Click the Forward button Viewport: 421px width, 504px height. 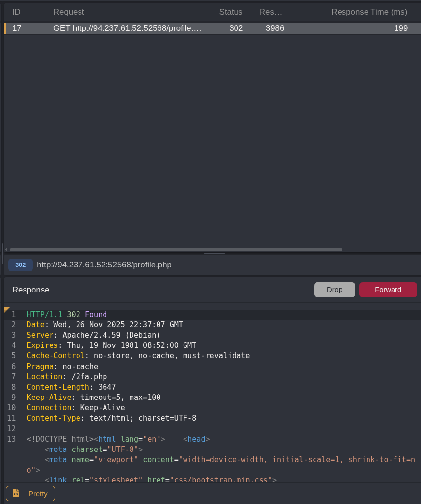tap(388, 290)
